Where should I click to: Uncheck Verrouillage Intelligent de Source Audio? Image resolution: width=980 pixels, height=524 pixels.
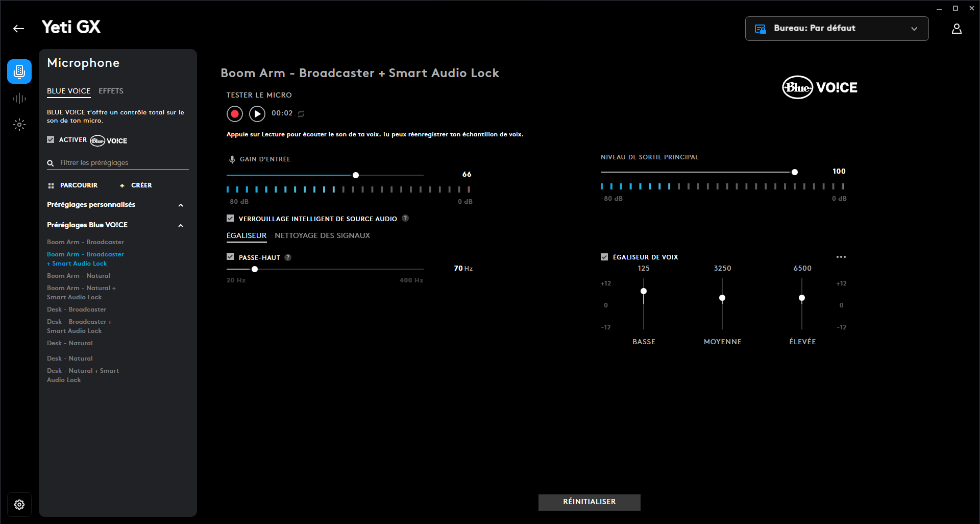pos(230,218)
